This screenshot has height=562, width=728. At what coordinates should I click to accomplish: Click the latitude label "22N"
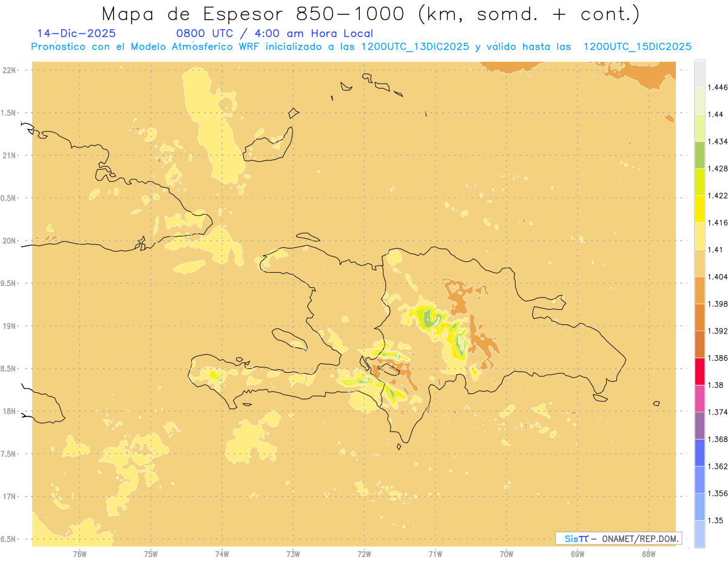pyautogui.click(x=10, y=70)
